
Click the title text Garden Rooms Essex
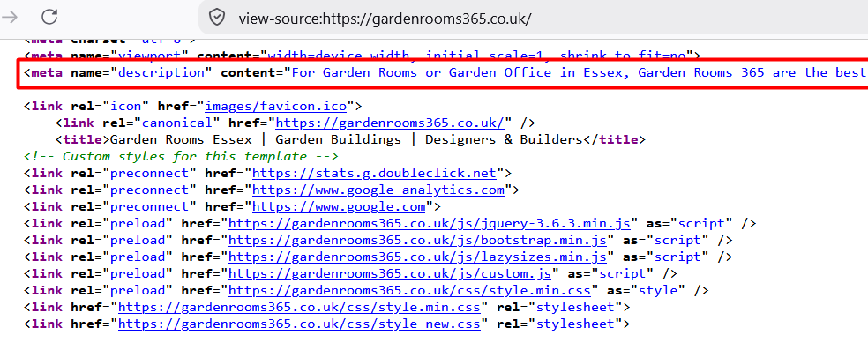[181, 139]
